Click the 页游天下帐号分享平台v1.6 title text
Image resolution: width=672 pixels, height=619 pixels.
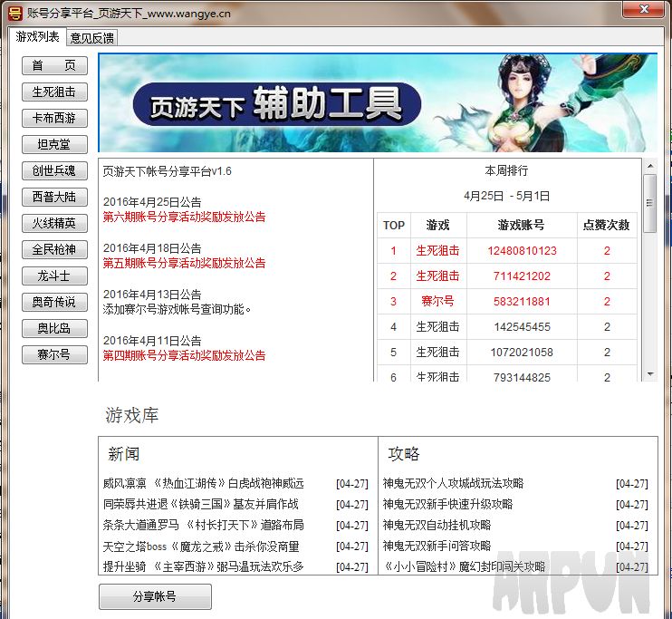click(168, 171)
